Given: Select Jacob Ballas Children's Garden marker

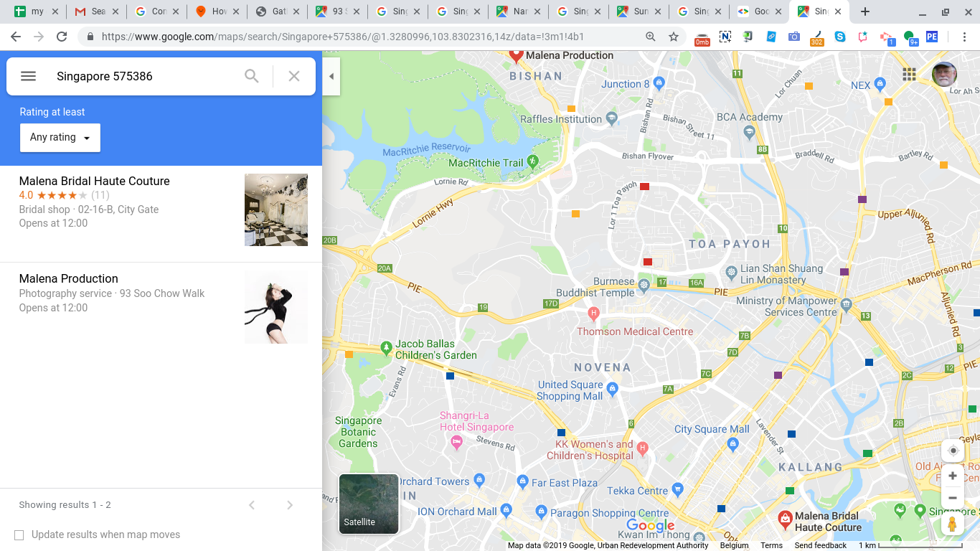Looking at the screenshot, I should tap(387, 347).
